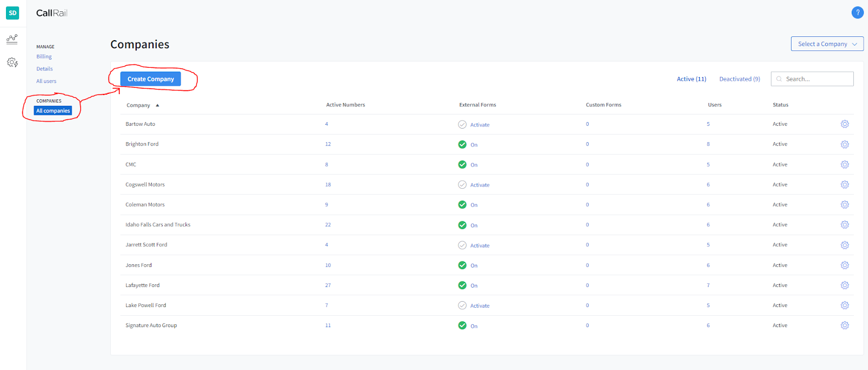Click the Create Company button
The width and height of the screenshot is (868, 370).
click(150, 79)
